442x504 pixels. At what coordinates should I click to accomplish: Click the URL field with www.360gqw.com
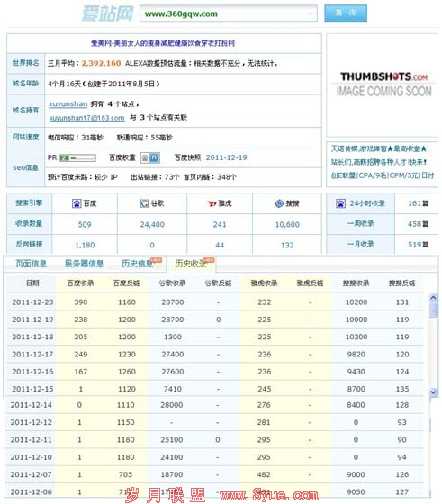point(229,13)
